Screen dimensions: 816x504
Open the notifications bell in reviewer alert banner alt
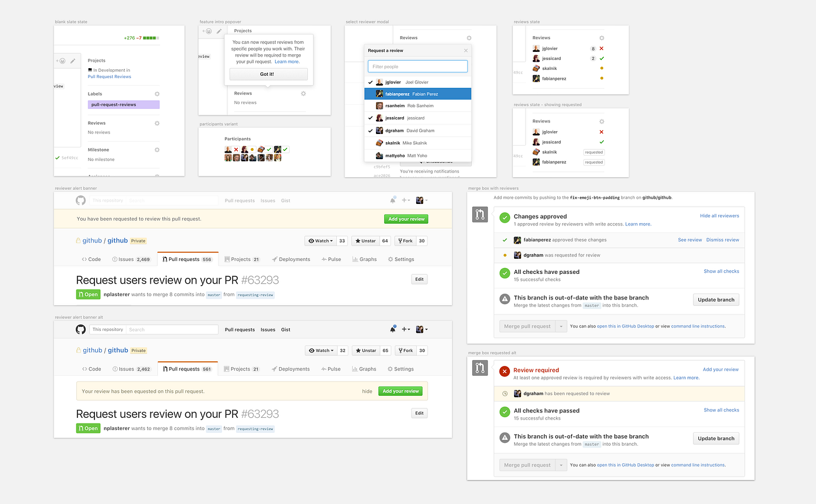tap(393, 329)
